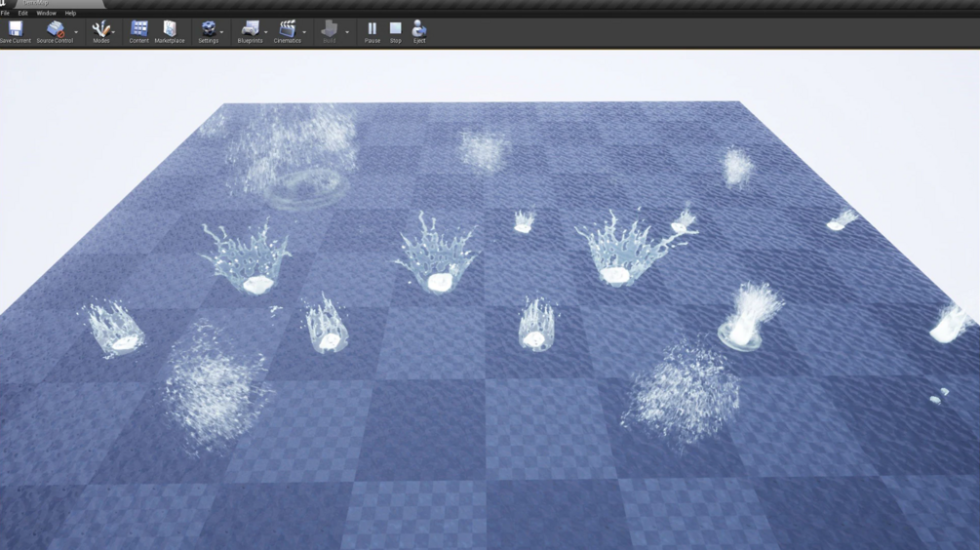Open the Help menu

(70, 13)
